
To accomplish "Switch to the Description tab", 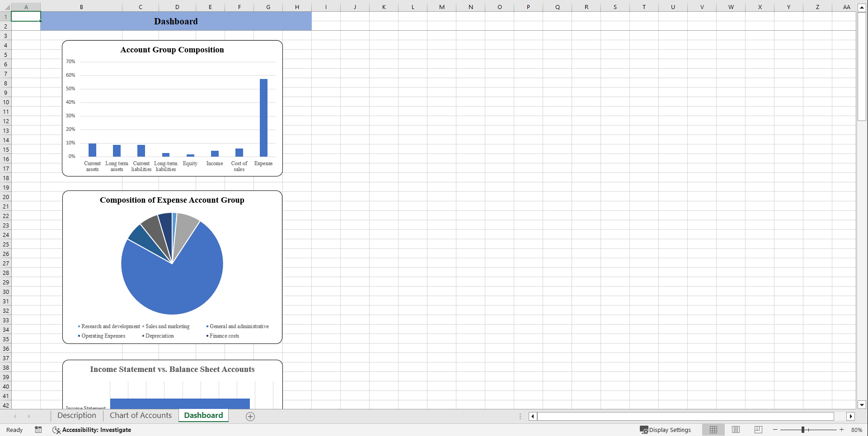I will click(76, 415).
